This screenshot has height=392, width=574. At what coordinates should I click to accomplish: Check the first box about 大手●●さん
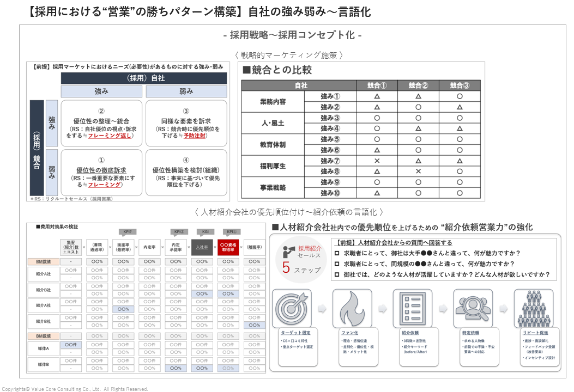click(337, 253)
